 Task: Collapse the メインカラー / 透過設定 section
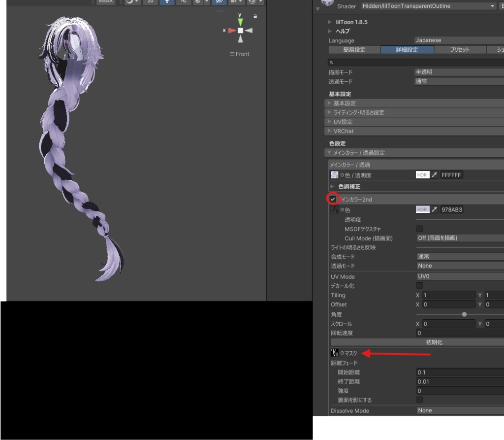(x=414, y=153)
